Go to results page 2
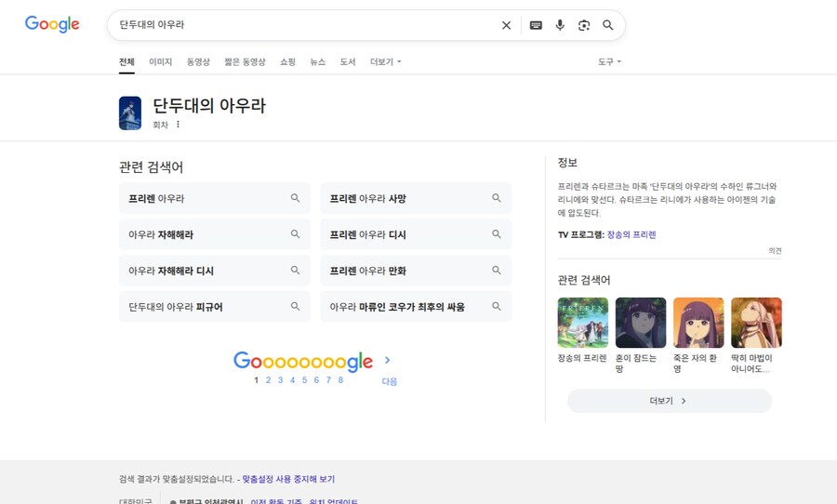 269,380
